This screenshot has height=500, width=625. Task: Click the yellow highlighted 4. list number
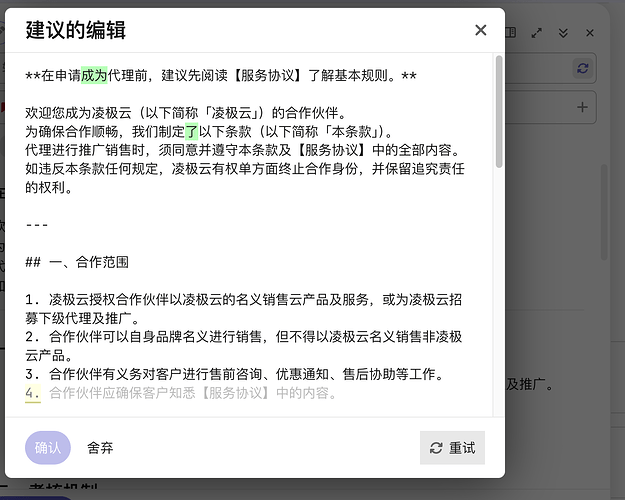pyautogui.click(x=33, y=393)
